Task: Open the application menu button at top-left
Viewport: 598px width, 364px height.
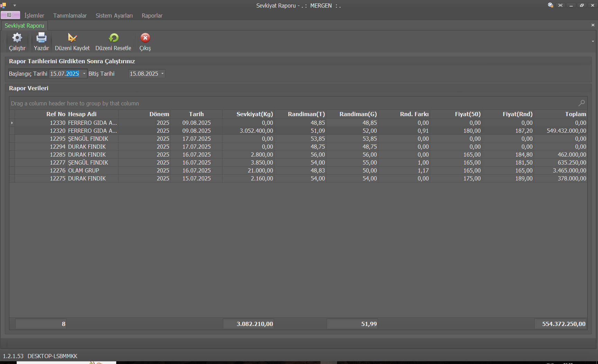Action: click(10, 15)
